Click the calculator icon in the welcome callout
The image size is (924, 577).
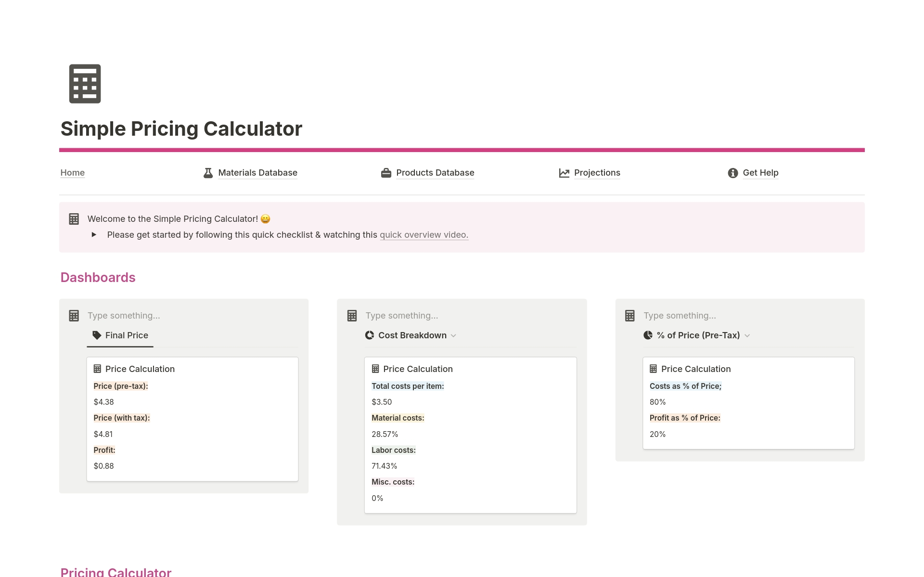coord(74,218)
